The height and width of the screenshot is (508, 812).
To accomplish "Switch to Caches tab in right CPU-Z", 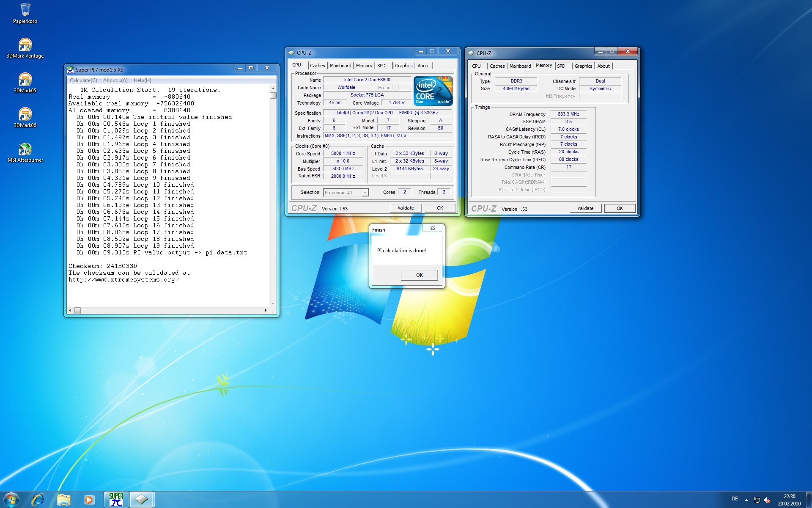I will tap(497, 66).
